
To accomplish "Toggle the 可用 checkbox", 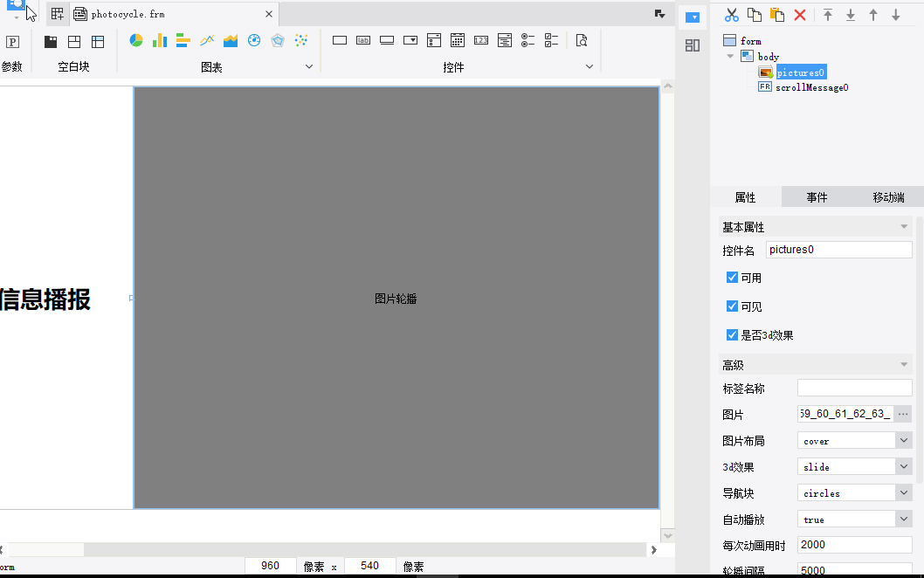I will tap(732, 278).
